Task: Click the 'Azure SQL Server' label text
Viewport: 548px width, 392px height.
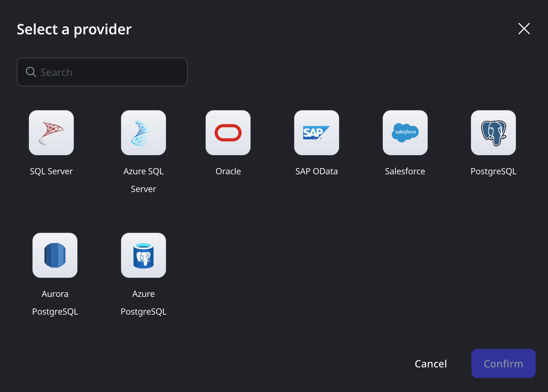Action: (144, 180)
